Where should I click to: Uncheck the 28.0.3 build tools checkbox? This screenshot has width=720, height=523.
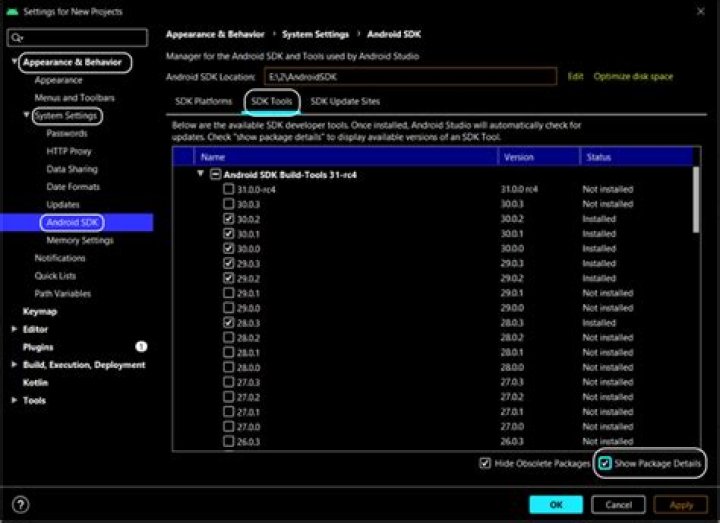228,322
